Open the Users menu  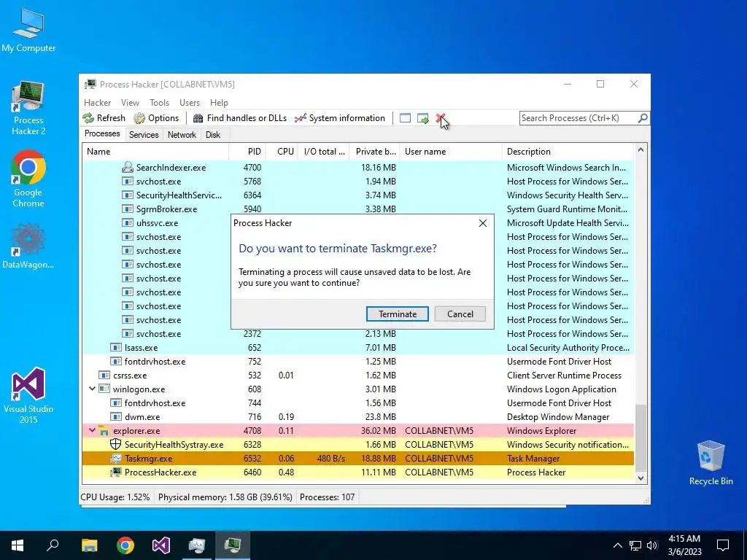click(190, 103)
